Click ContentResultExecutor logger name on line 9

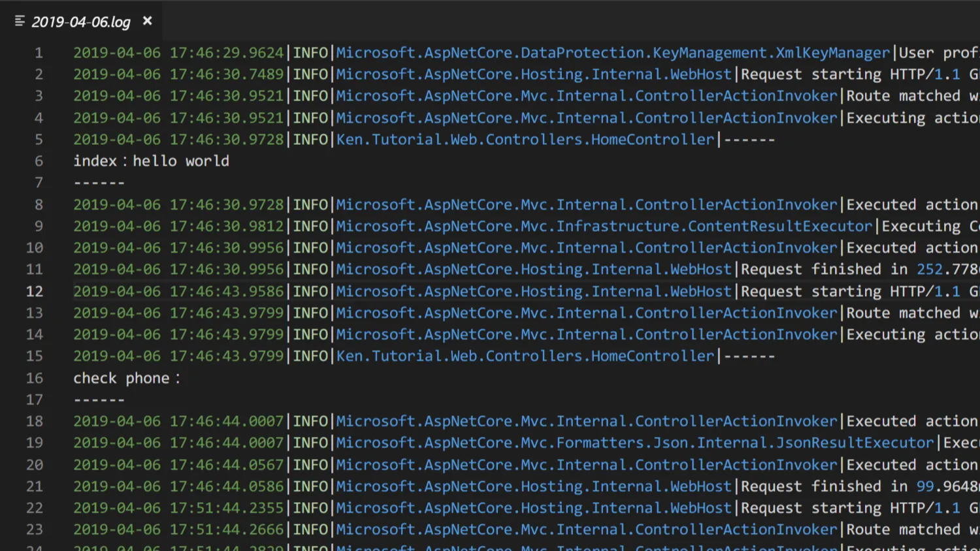point(604,227)
